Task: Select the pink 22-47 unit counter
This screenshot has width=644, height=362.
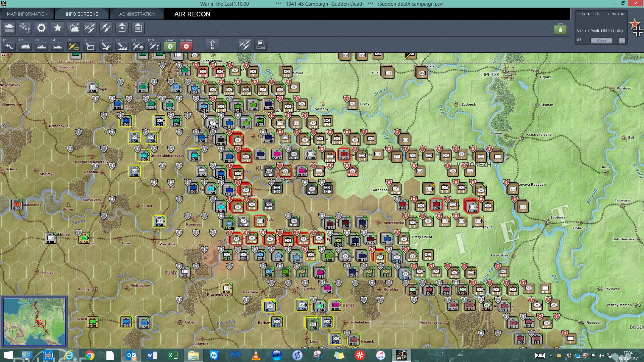Action: point(277,155)
